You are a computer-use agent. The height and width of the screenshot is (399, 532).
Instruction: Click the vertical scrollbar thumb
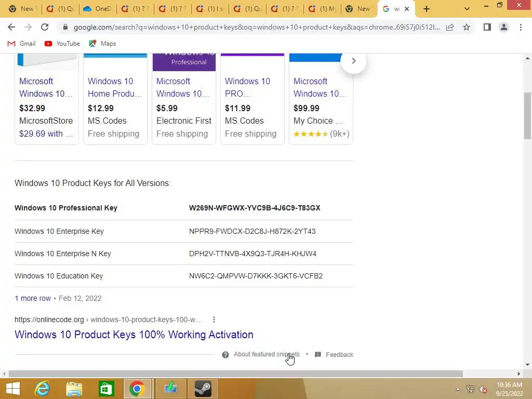[527, 115]
